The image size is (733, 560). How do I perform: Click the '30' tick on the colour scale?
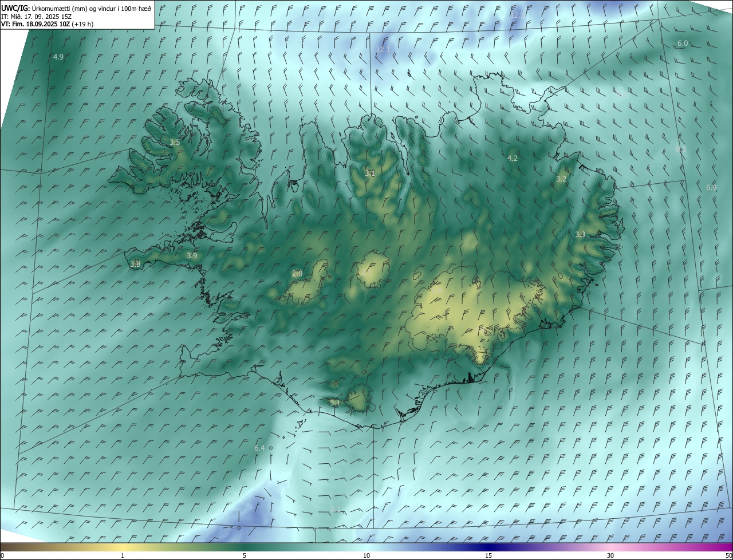tap(610, 555)
